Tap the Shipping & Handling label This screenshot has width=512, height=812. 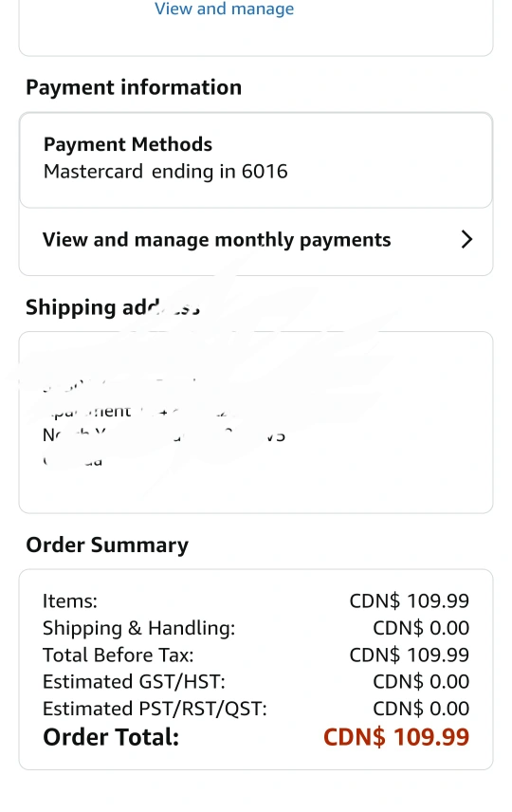click(x=138, y=628)
